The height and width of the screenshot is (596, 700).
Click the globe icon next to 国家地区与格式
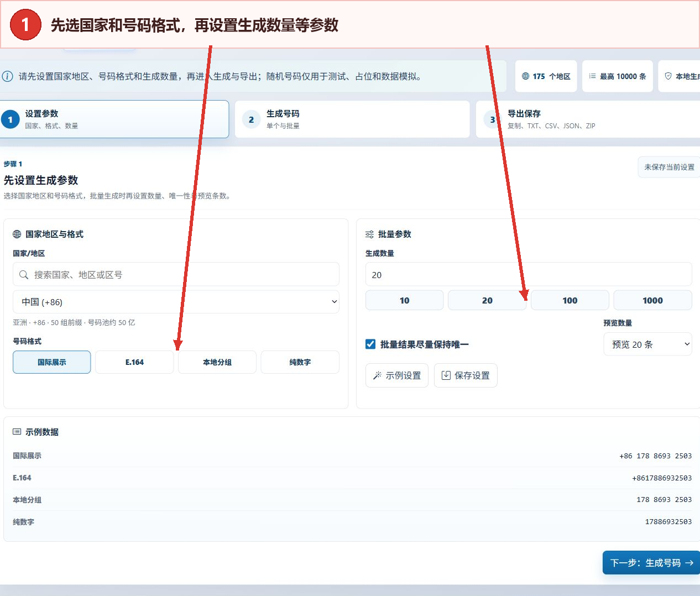tap(17, 234)
